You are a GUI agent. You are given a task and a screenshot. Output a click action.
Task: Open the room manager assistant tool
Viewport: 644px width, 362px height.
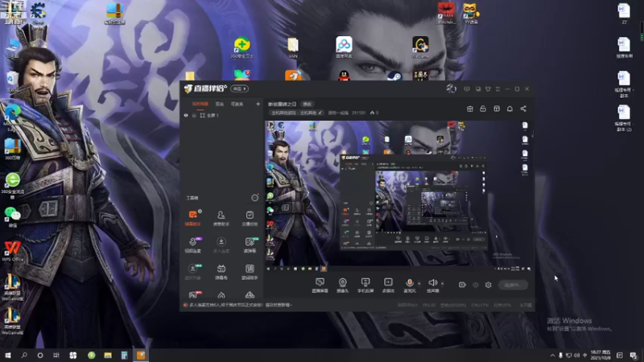pos(221,218)
